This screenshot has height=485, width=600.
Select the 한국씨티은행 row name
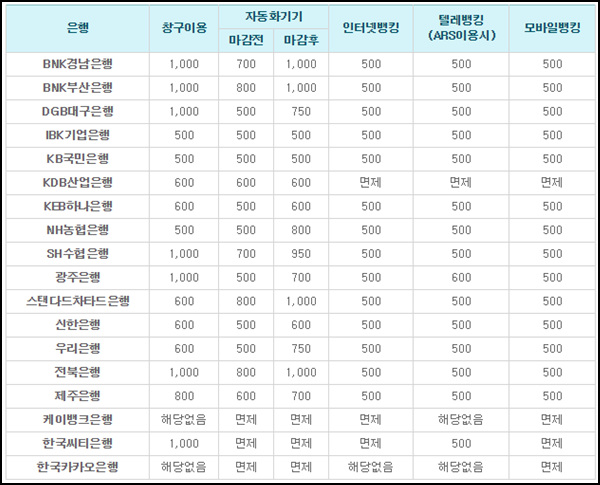[x=78, y=444]
